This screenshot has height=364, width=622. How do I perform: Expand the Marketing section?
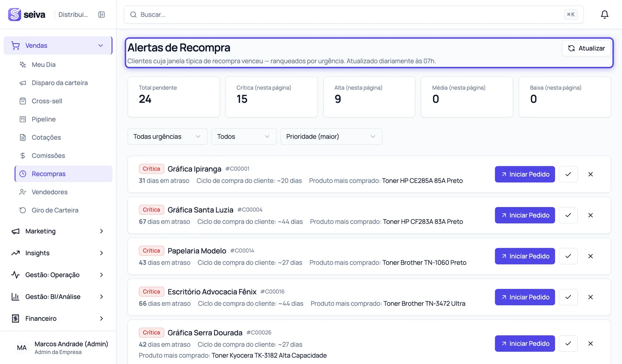58,231
